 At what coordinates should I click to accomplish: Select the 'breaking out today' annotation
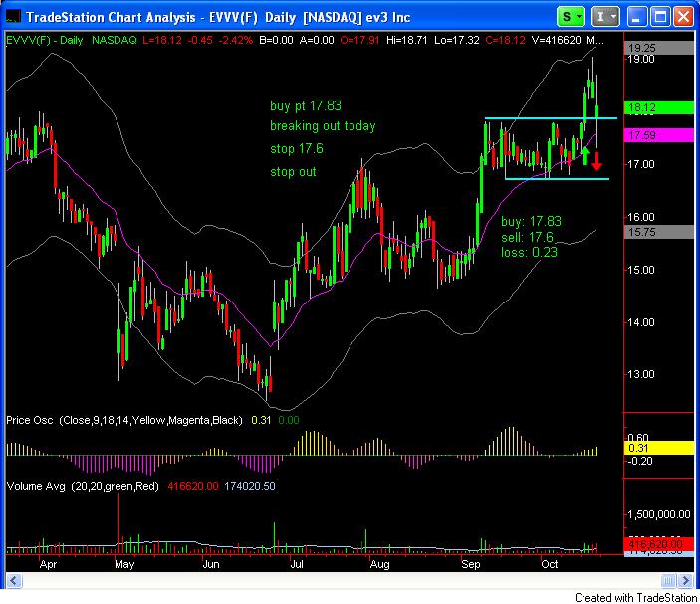coord(323,126)
